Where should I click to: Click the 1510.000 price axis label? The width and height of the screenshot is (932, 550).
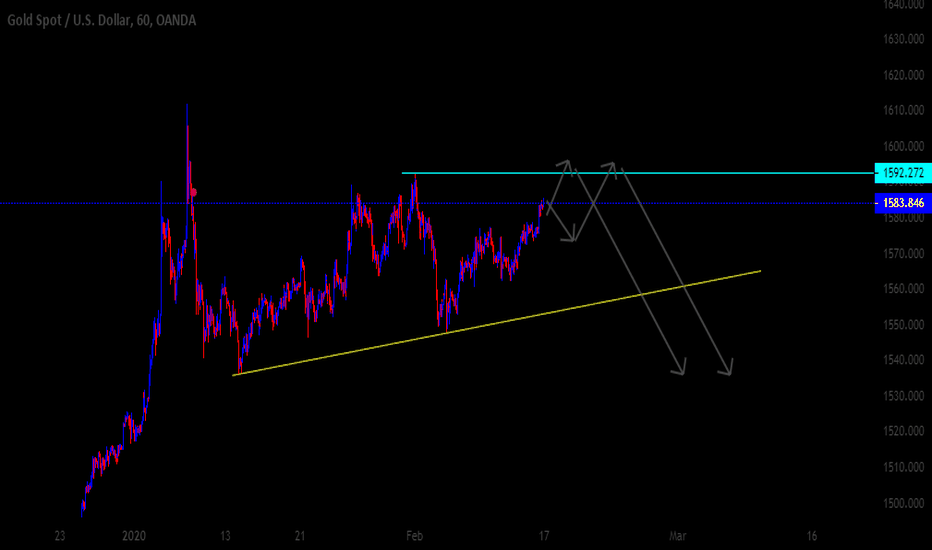pyautogui.click(x=903, y=467)
